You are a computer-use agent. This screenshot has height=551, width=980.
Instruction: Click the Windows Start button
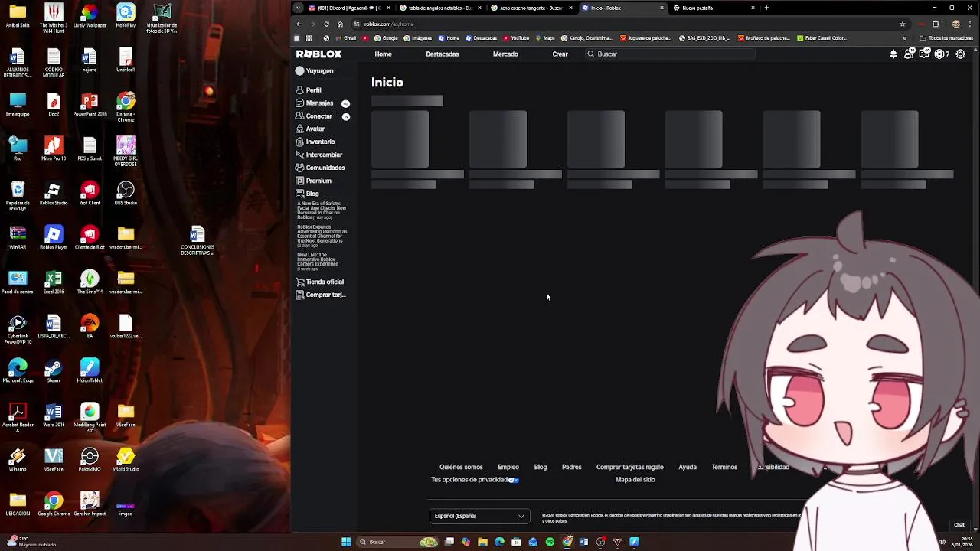click(x=346, y=542)
